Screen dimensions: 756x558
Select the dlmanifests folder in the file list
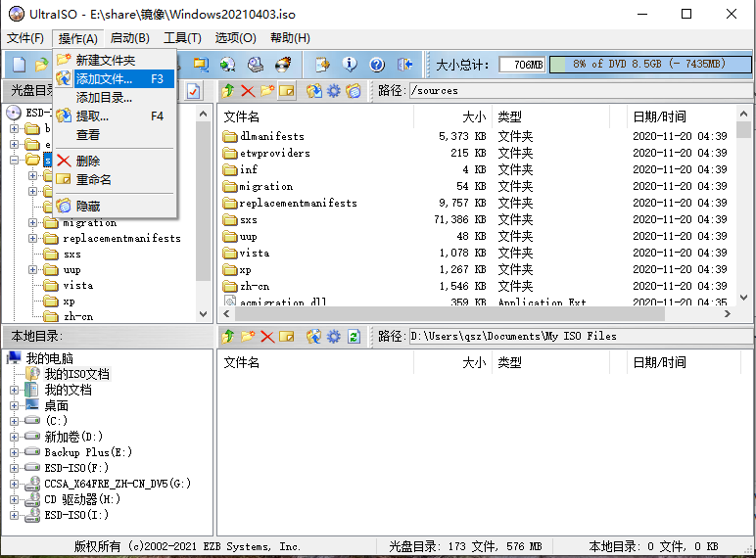[263, 136]
